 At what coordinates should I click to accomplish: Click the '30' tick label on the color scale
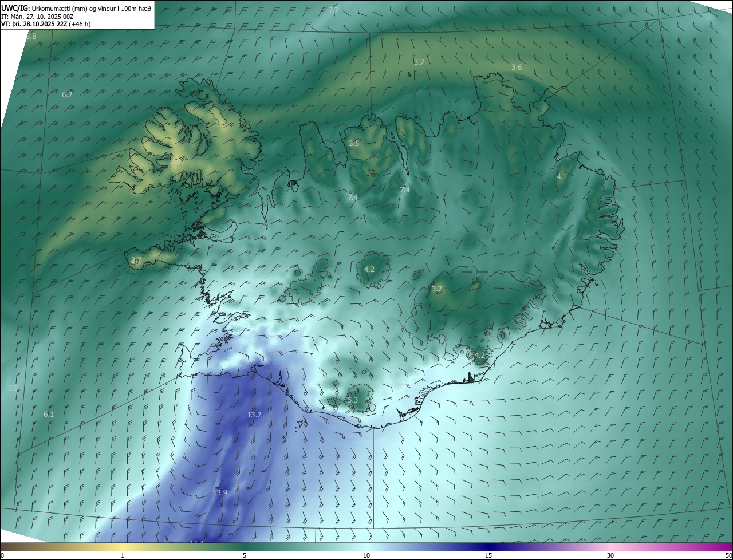pyautogui.click(x=610, y=555)
